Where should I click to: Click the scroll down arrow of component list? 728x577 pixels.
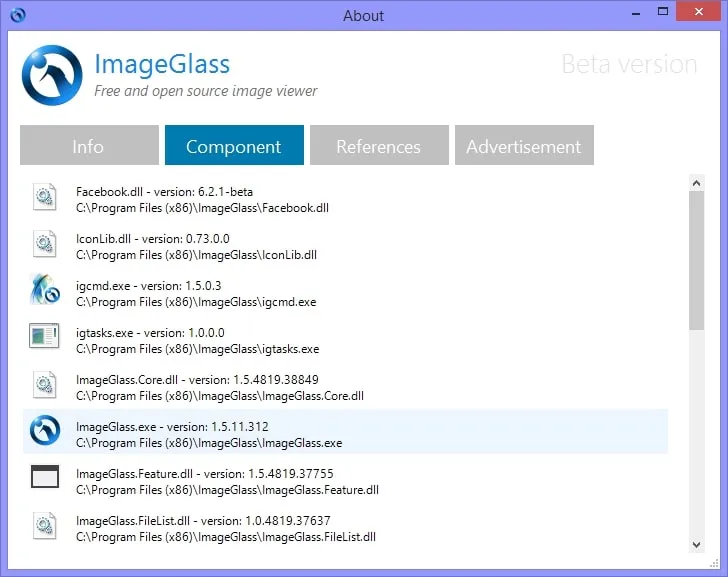pyautogui.click(x=696, y=545)
